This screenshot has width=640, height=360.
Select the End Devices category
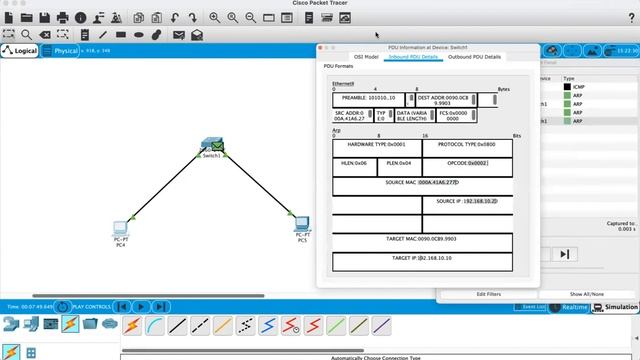[x=31, y=324]
